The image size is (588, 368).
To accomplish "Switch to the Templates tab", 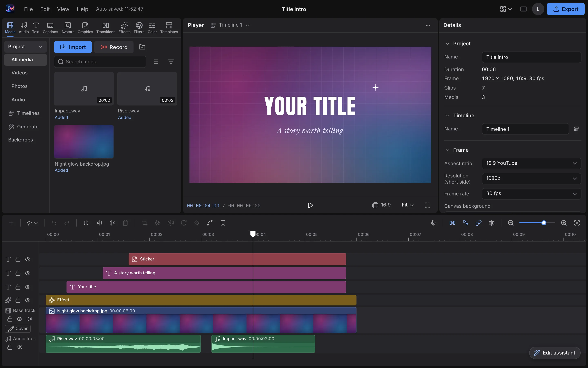I will (169, 28).
